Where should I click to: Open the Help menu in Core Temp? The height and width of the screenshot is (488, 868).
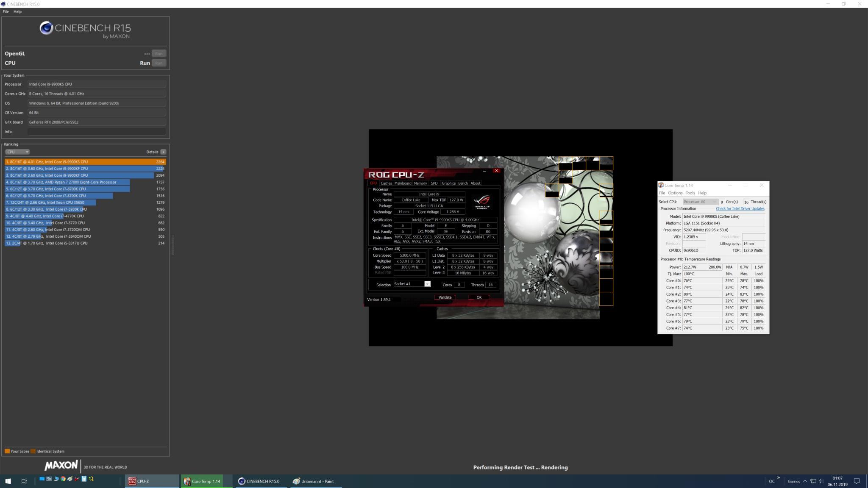point(702,193)
